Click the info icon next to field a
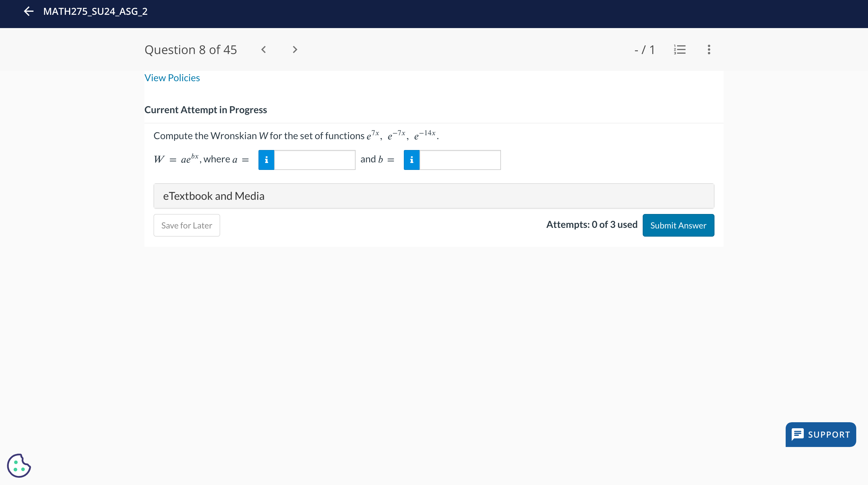The width and height of the screenshot is (868, 485). click(266, 160)
